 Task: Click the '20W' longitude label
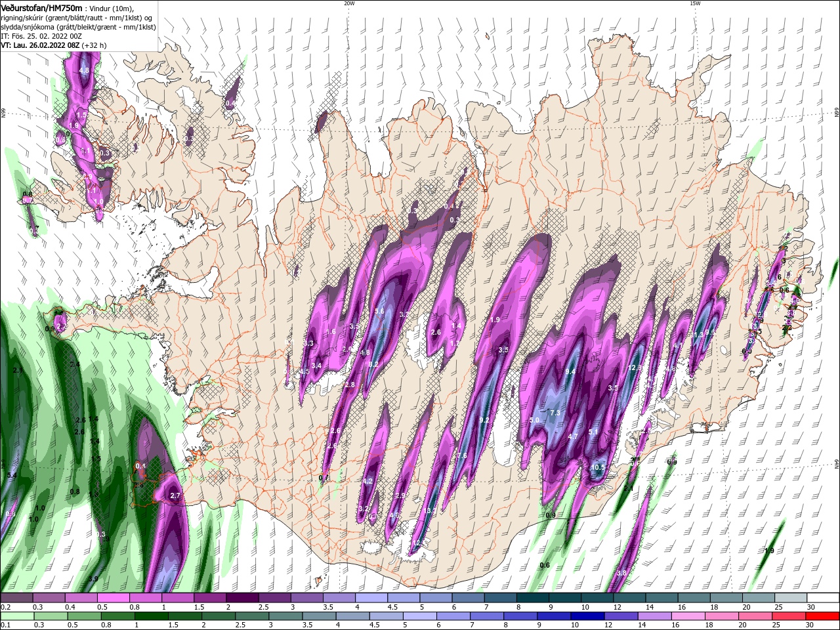350,3
